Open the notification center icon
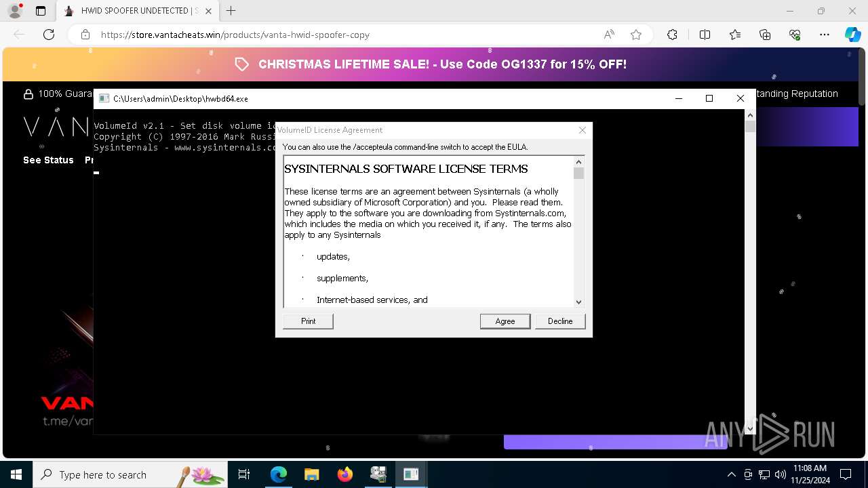Viewport: 868px width, 488px height. (846, 474)
